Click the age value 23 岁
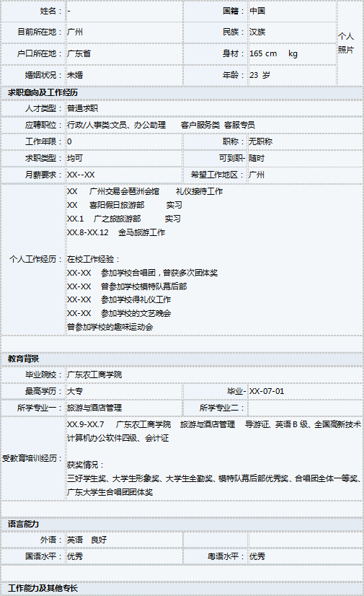The height and width of the screenshot is (596, 364). (x=259, y=75)
